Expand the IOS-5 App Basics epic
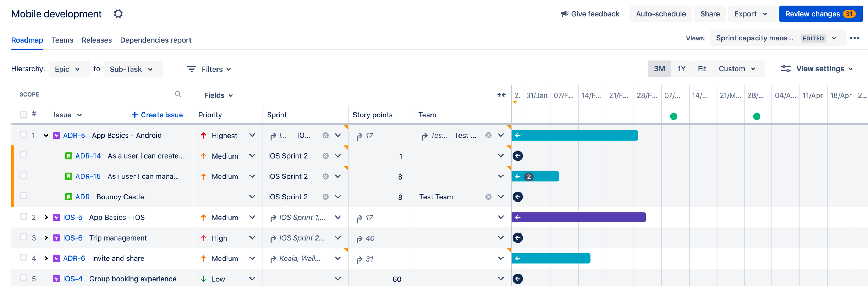 click(46, 218)
